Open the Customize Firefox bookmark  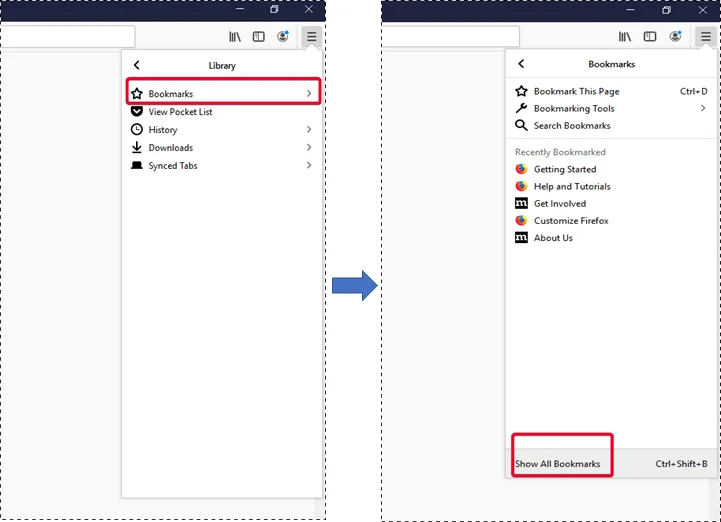pyautogui.click(x=612, y=221)
